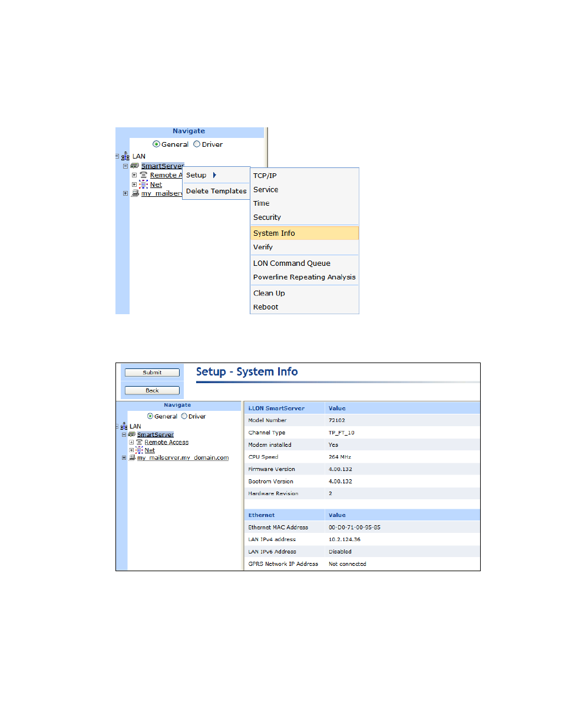Click the Firmware Version row label
Image resolution: width=562 pixels, height=728 pixels.
coord(272,469)
